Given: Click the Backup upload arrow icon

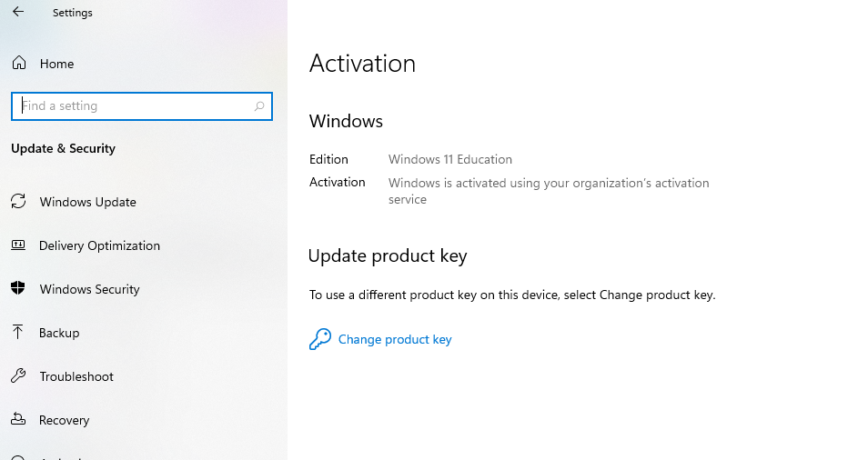Looking at the screenshot, I should coord(18,333).
